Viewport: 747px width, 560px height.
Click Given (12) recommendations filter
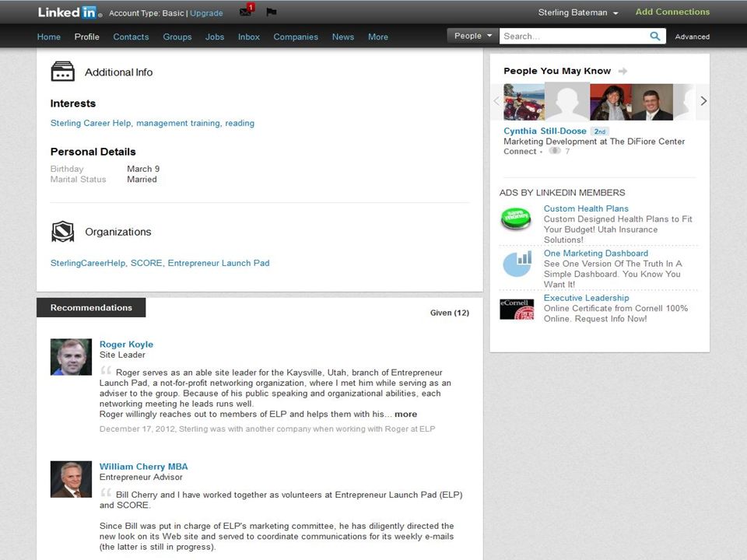(449, 313)
